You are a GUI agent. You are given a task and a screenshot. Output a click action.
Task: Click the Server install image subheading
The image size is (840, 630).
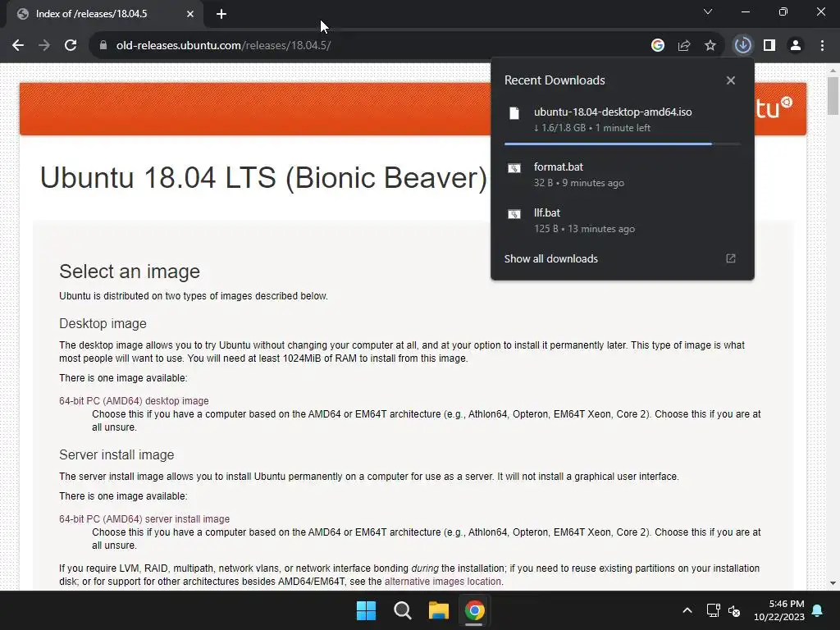116,454
